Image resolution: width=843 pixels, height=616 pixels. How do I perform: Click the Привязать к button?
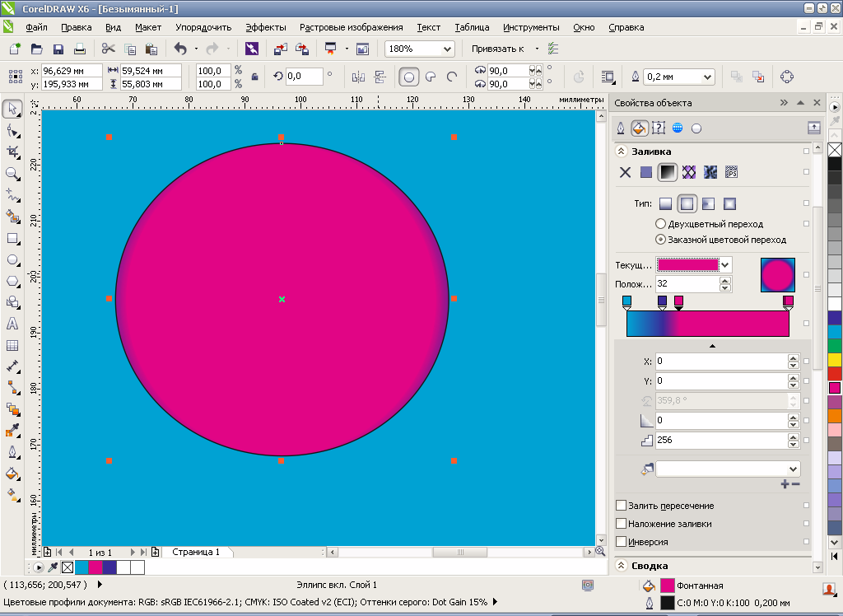498,49
